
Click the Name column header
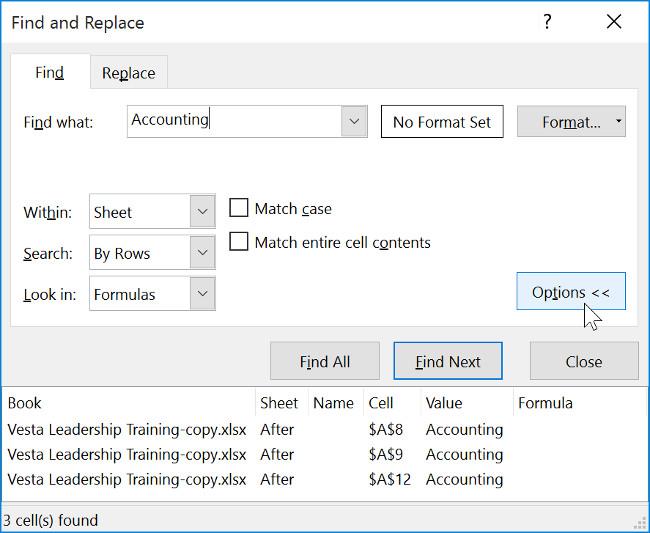(335, 402)
